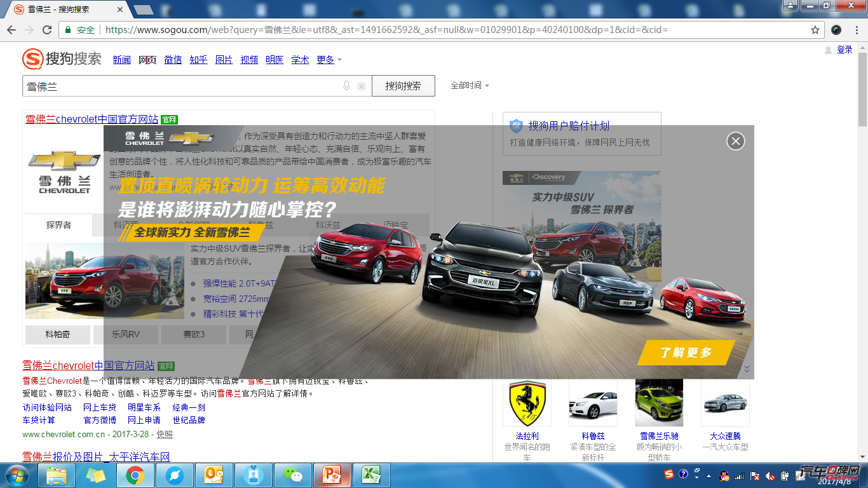Switch to the 学术 search category
The image size is (868, 488).
click(x=300, y=60)
